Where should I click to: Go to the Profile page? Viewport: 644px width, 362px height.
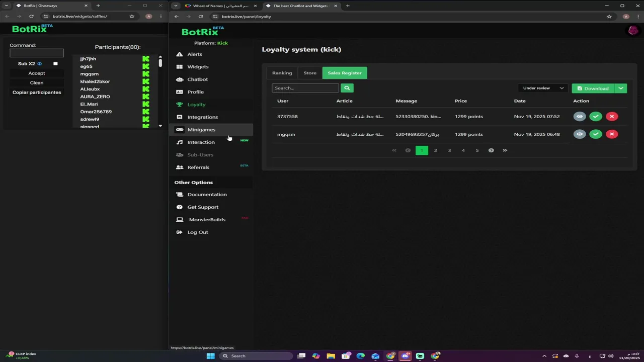click(x=195, y=92)
